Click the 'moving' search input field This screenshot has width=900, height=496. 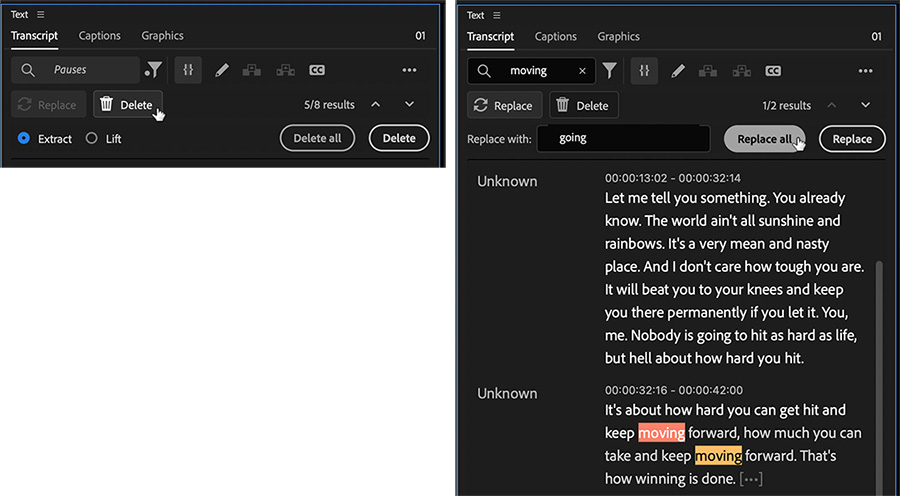pyautogui.click(x=531, y=71)
